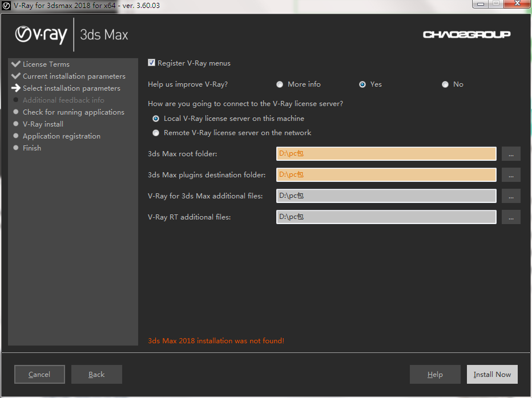532x398 pixels.
Task: Go Back to the previous step
Action: coord(96,374)
